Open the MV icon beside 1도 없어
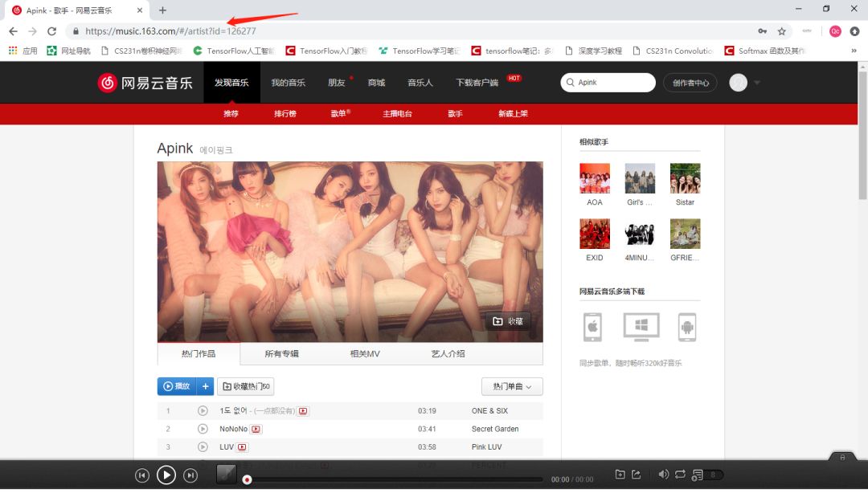The image size is (868, 493). click(x=303, y=411)
